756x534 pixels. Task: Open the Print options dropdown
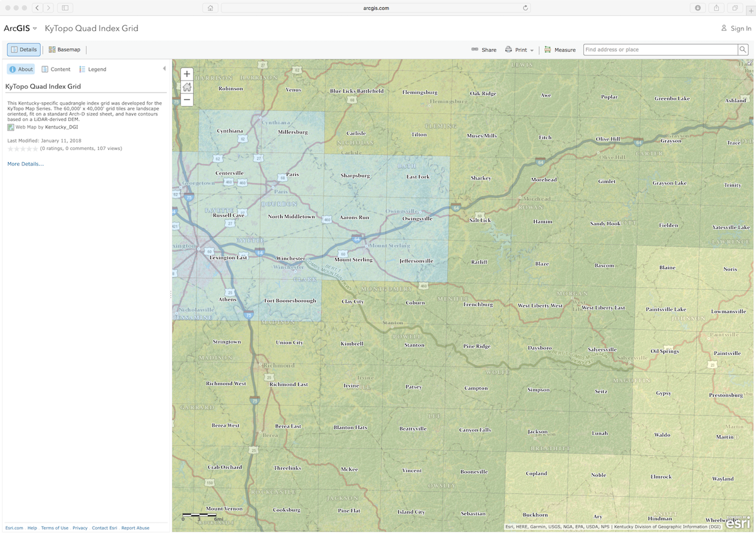pos(520,50)
